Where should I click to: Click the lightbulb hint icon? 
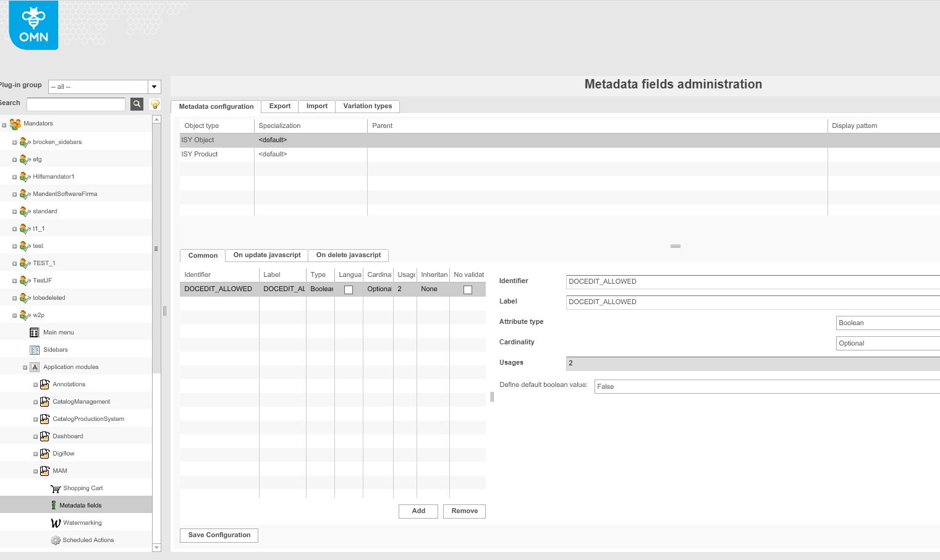[155, 104]
